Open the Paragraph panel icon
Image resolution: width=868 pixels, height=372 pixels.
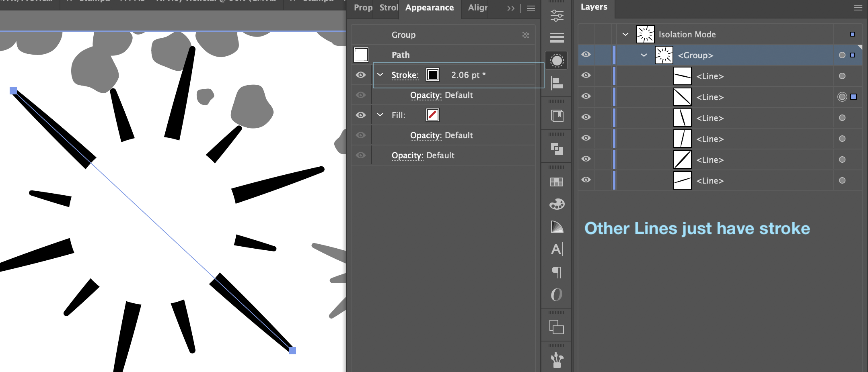[x=557, y=272]
